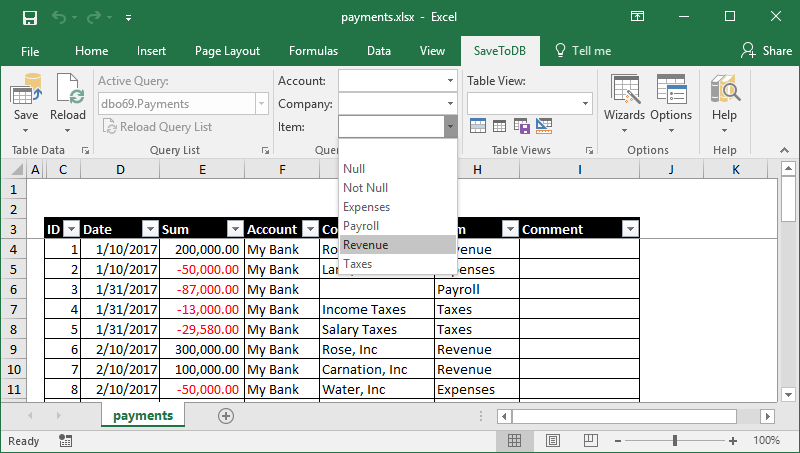Select Revenue in Item list
Viewport: 800px width, 453px height.
(x=397, y=245)
